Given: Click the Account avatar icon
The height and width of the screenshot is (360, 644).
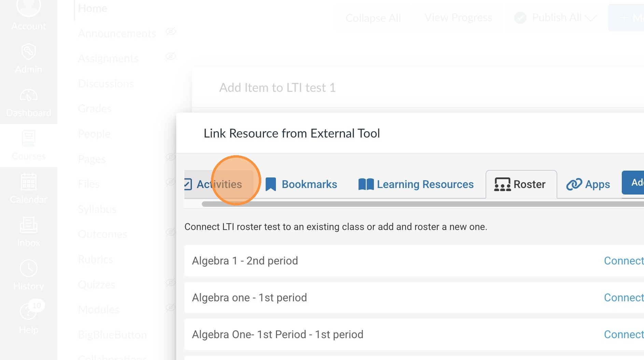Looking at the screenshot, I should (28, 8).
